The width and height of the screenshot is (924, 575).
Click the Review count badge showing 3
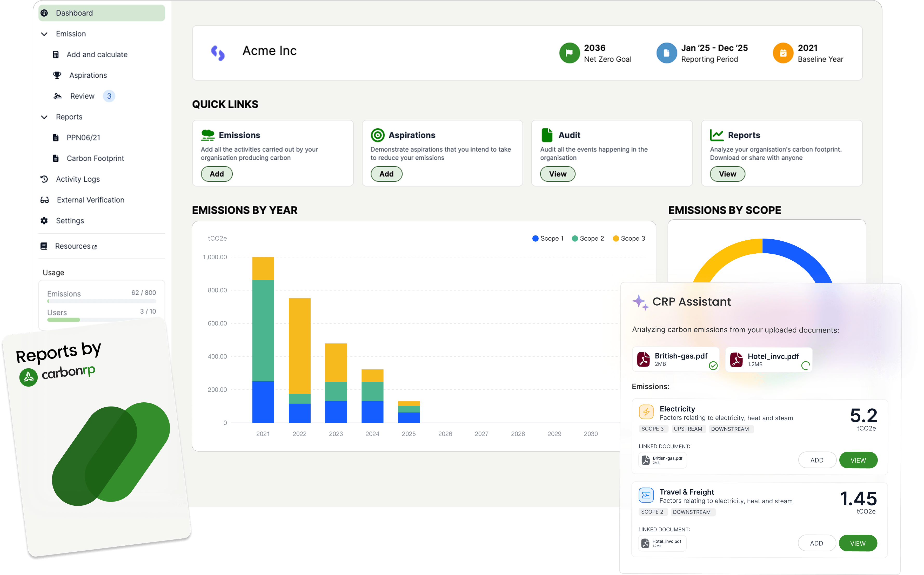coord(109,96)
